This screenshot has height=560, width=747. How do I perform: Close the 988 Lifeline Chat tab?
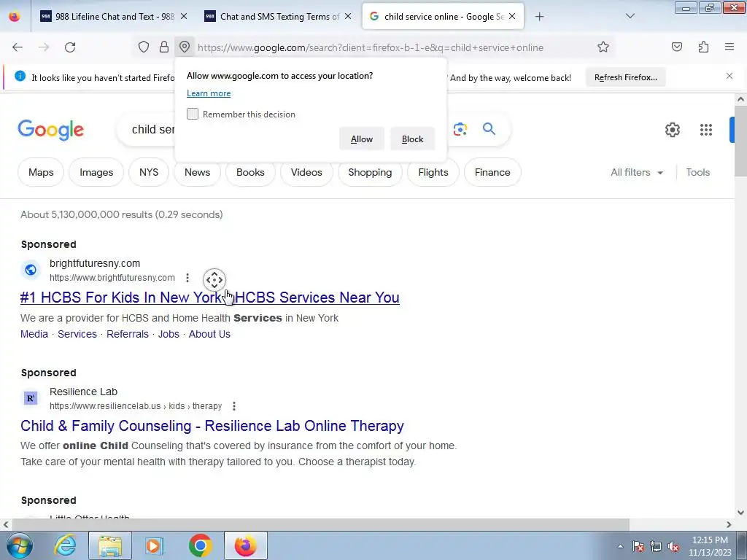point(184,17)
